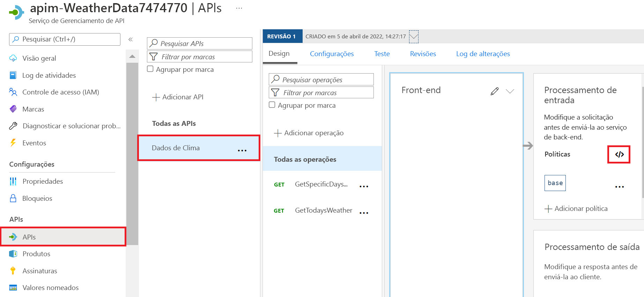Viewport: 644px width, 297px height.
Task: Click the Visão geral cloud icon
Action: click(13, 58)
